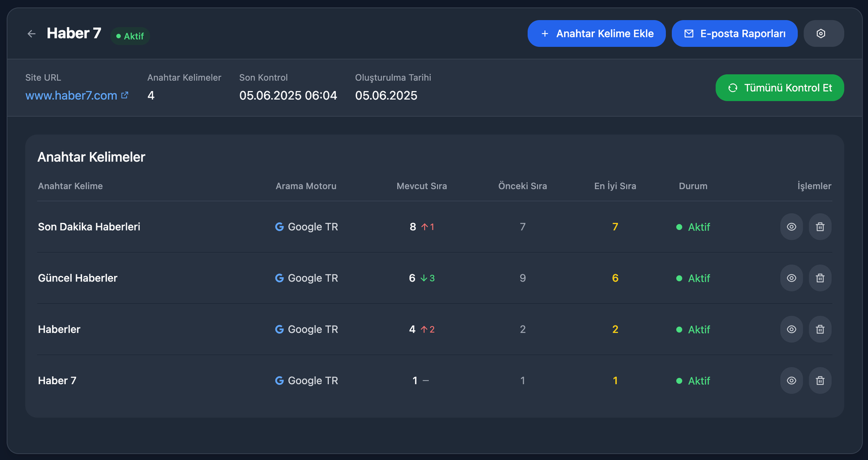Click the Mevcut Sıra column header
Viewport: 868px width, 460px height.
tap(422, 186)
